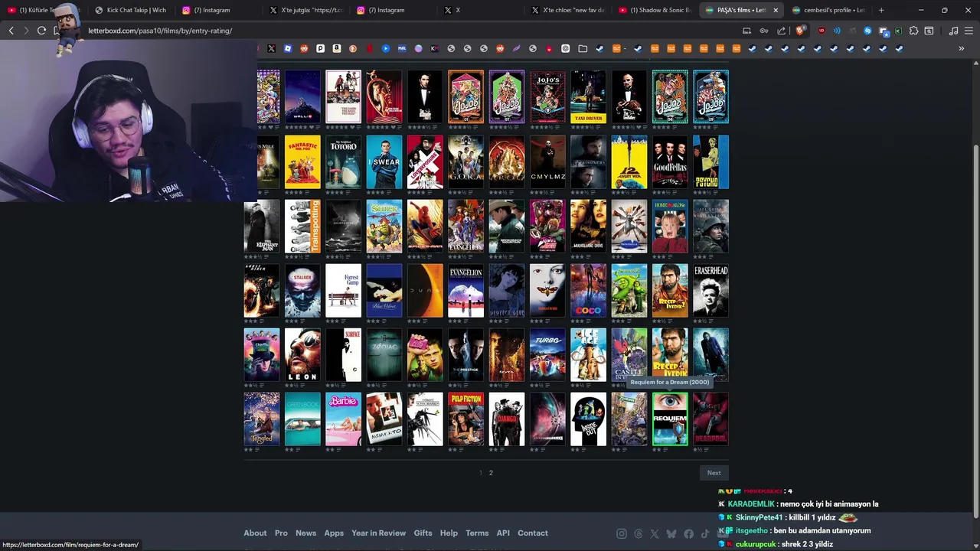Open the Trainspotting poster
This screenshot has width=980, height=551.
point(302,227)
